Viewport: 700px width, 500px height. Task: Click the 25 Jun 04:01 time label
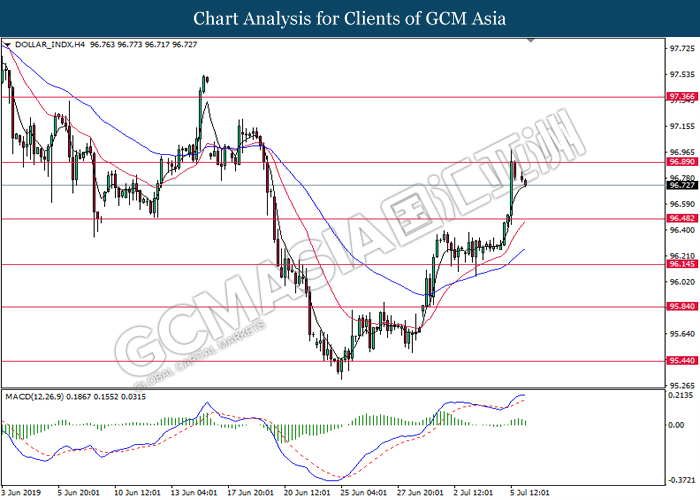[x=364, y=492]
